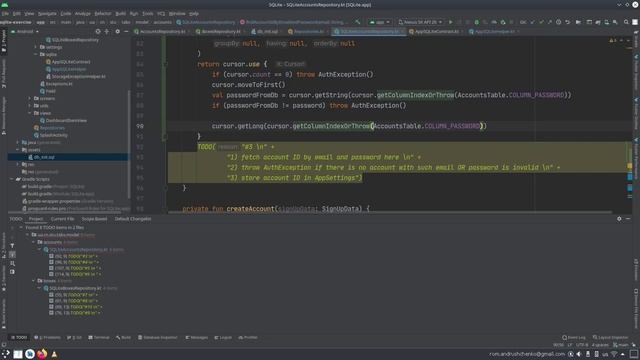Open the Layout Inspector
This screenshot has width=640, height=360.
point(610,338)
